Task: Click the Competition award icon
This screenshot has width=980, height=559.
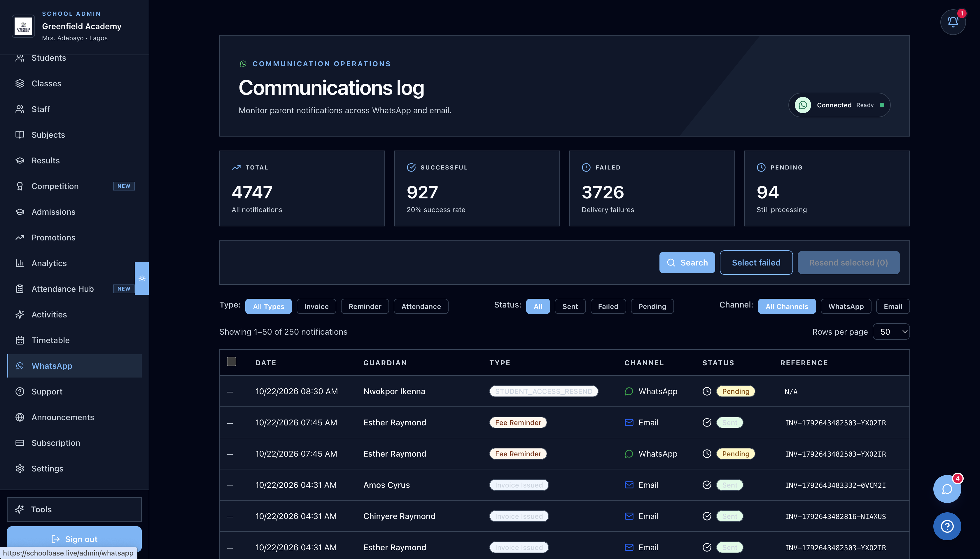Action: click(20, 186)
